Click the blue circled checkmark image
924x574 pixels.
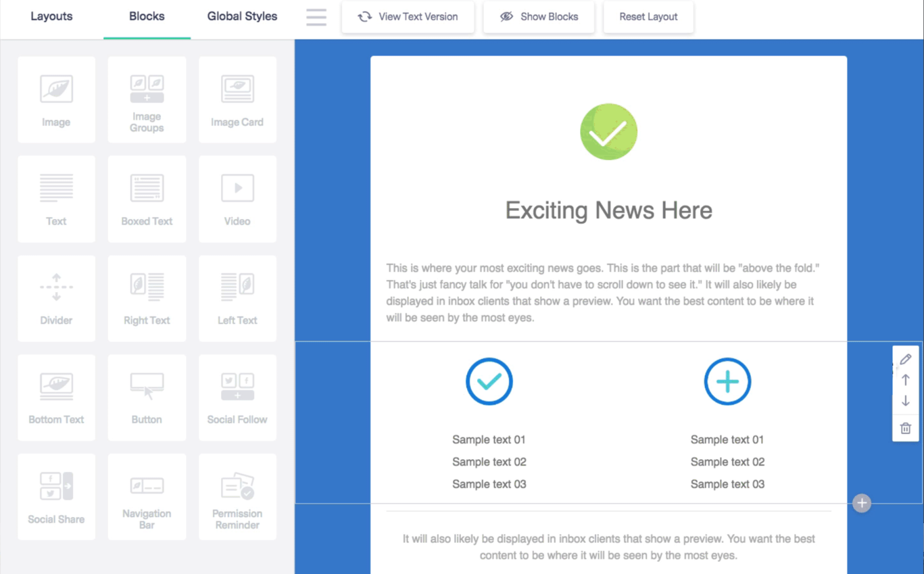(489, 381)
